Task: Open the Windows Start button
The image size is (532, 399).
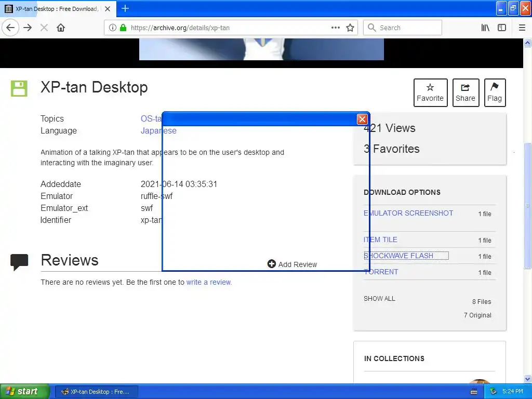Action: 24,392
